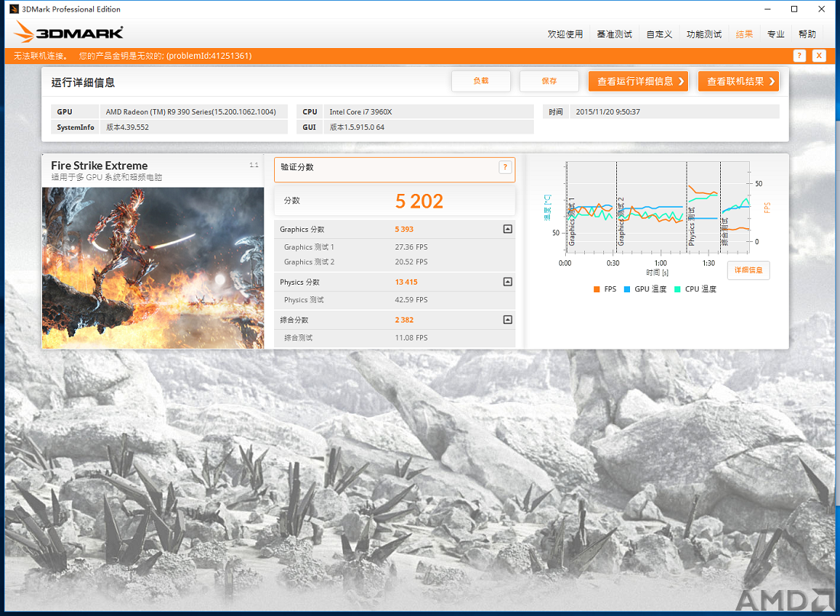The image size is (840, 616).
Task: Click the 42.59 FPS value
Action: 411,300
